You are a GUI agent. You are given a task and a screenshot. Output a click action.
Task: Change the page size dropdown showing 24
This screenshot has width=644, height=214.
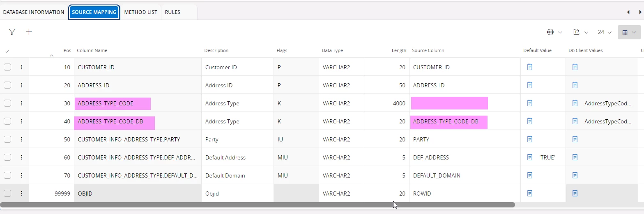click(x=605, y=32)
